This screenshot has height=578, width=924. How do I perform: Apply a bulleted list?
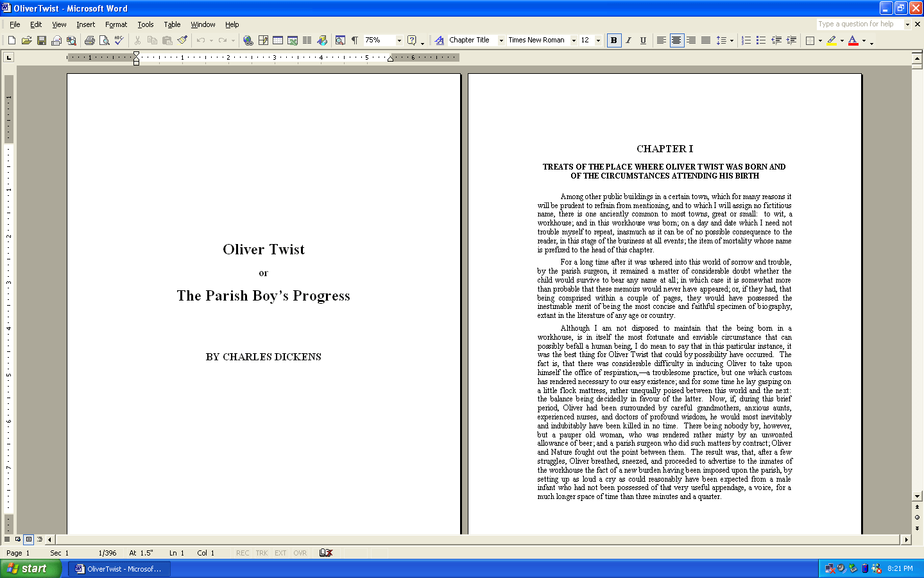(x=761, y=40)
